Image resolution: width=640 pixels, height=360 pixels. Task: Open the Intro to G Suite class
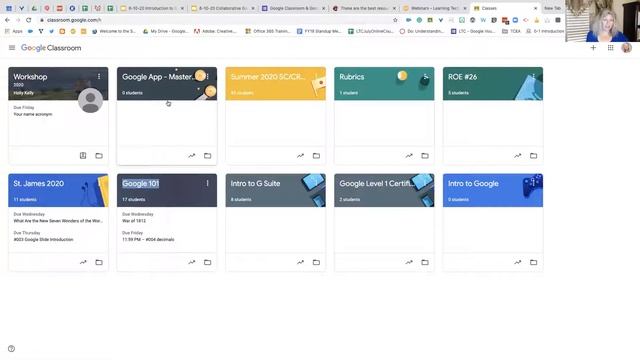coord(255,184)
